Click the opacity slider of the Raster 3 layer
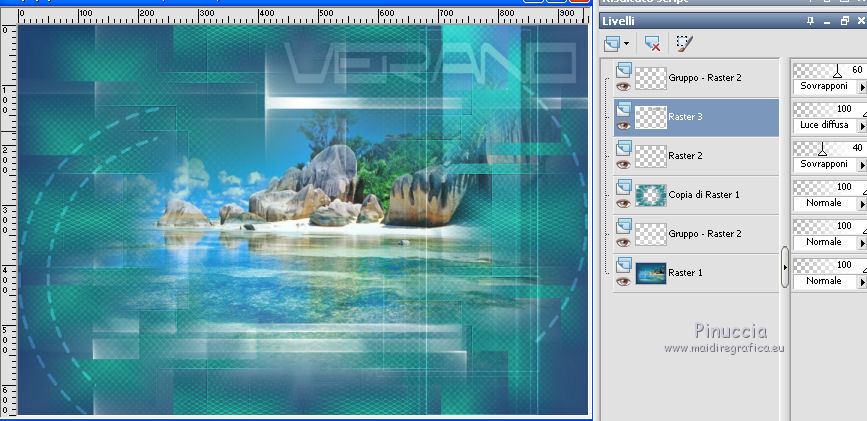Screen dimensions: 867x421 coord(829,109)
